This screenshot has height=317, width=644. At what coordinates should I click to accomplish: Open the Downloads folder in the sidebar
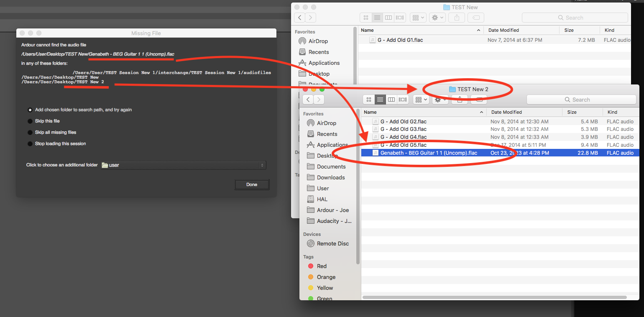[330, 177]
